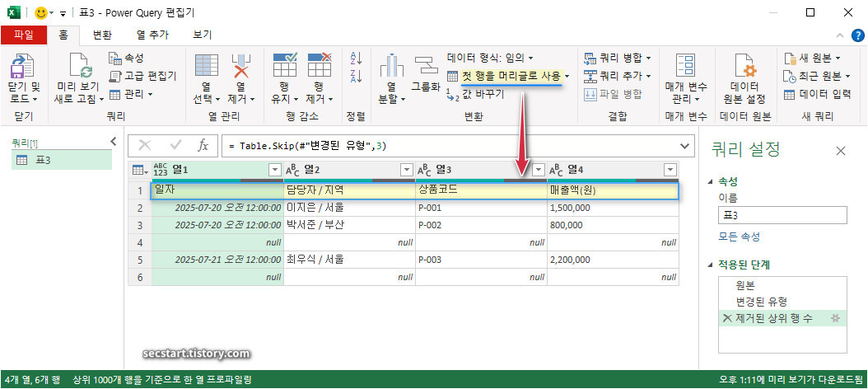Click 값 바꾸기
Screen dimensions: 868x389
(x=475, y=94)
